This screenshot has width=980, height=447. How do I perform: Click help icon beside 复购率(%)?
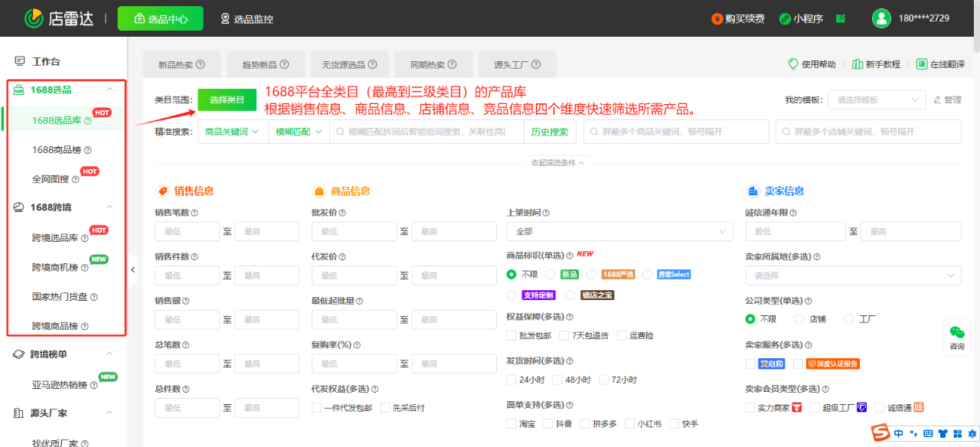[355, 345]
